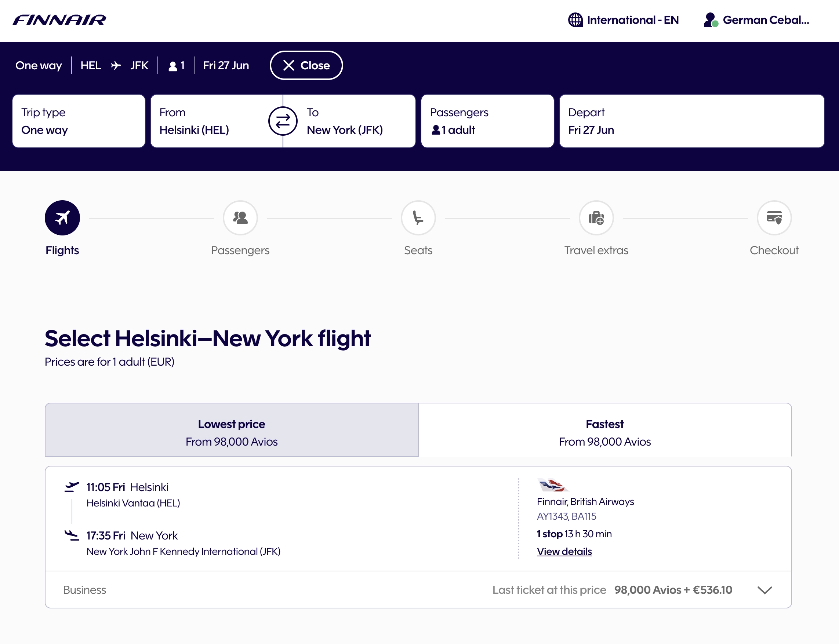839x644 pixels.
Task: Edit the To New York (JFK) field
Action: [x=357, y=121]
